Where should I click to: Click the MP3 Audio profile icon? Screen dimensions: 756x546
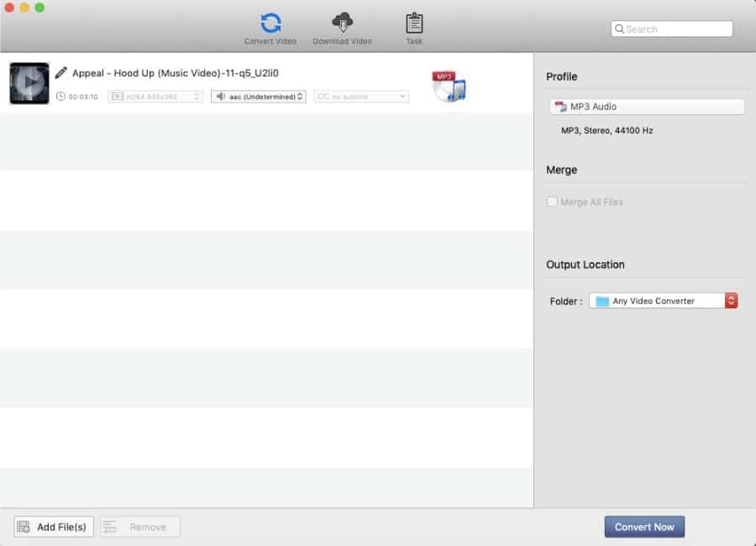click(x=560, y=107)
